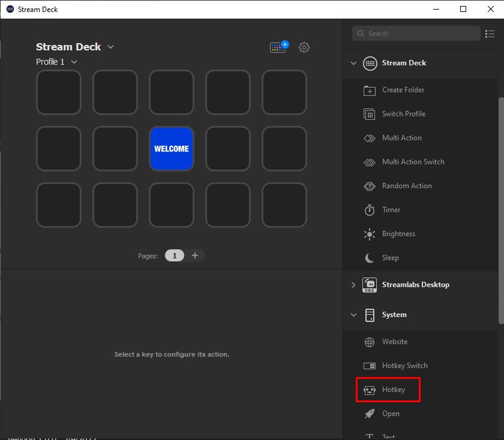The height and width of the screenshot is (440, 504).
Task: Click the Create Folder icon
Action: point(370,91)
